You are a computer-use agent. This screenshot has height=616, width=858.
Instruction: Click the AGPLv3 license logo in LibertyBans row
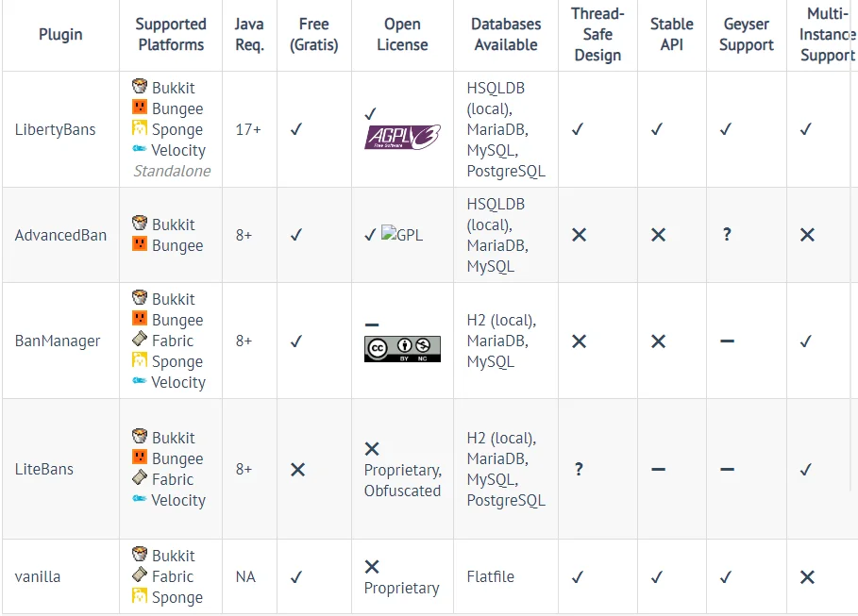click(x=403, y=137)
